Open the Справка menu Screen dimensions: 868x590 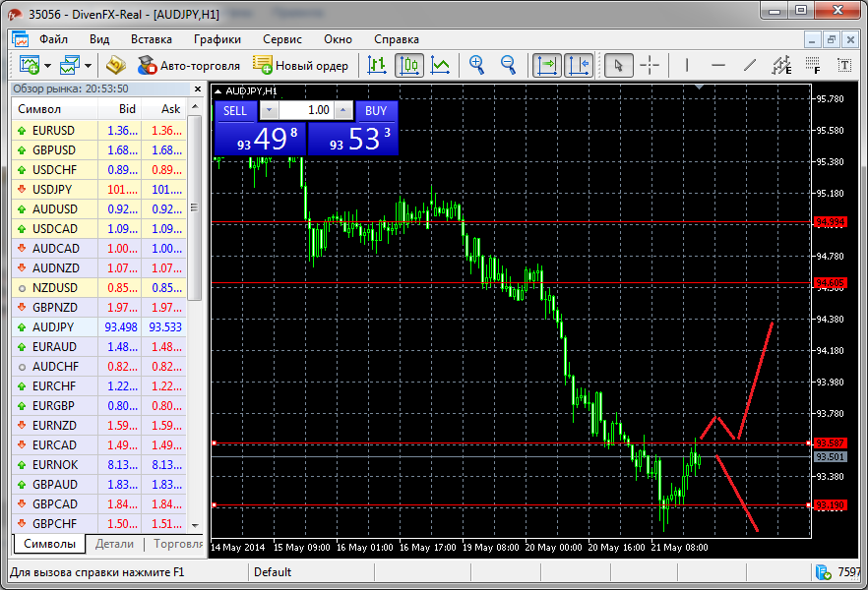(x=397, y=39)
